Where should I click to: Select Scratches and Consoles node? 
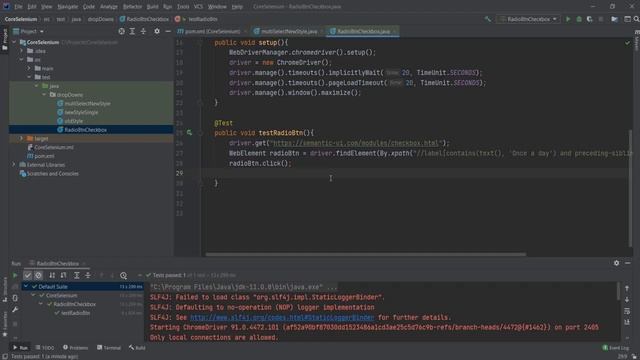53,173
